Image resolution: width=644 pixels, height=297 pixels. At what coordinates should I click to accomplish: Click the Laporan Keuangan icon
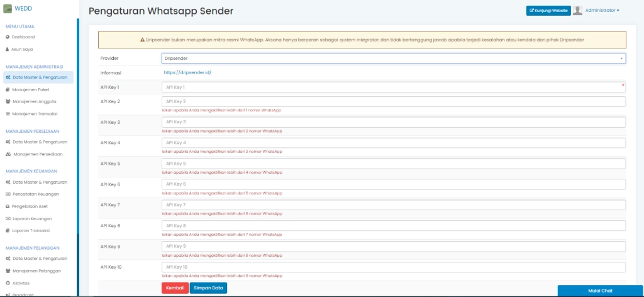click(8, 218)
